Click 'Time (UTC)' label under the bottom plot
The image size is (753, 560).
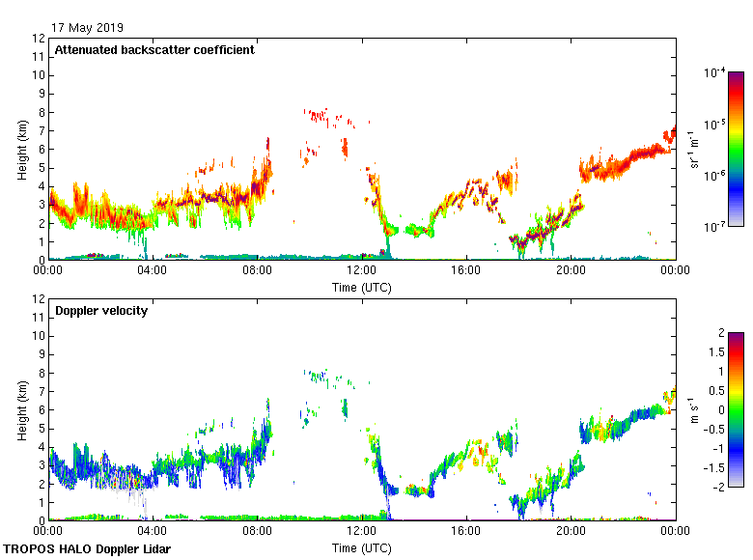(362, 548)
